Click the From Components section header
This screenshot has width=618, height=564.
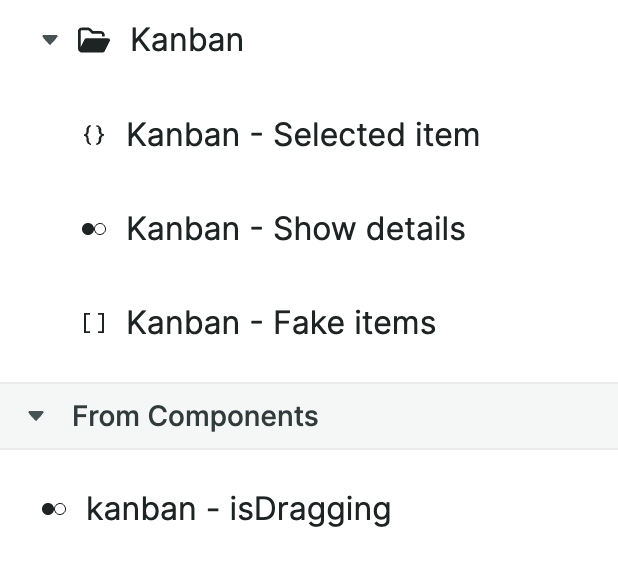[195, 416]
